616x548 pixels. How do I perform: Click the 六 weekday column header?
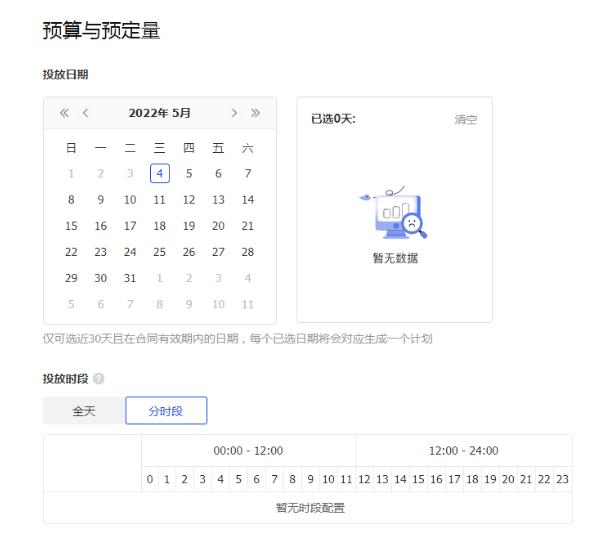[248, 148]
